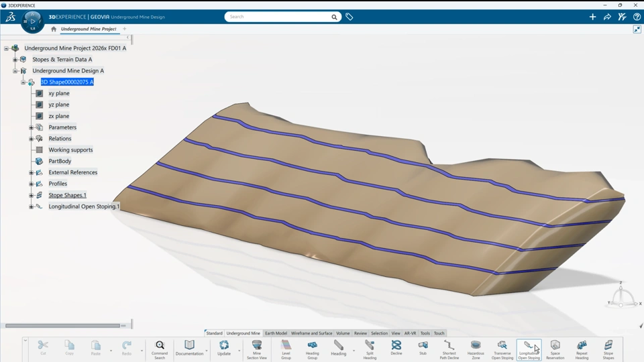Expand the Parameters node
This screenshot has width=644, height=362.
click(x=32, y=127)
